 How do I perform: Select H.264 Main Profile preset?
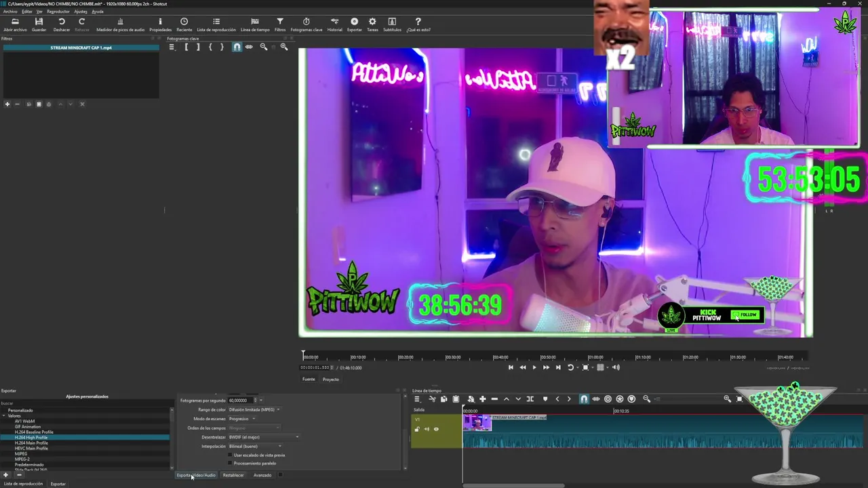31,443
